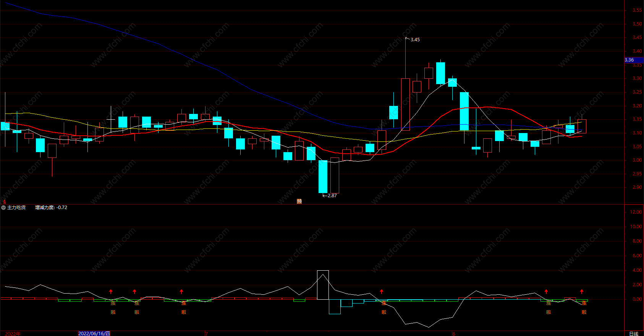644x336 pixels.
Task: Click the 3.10 price axis label
Action: pos(637,133)
